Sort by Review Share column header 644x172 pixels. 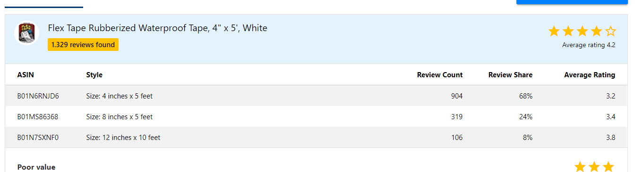pos(510,75)
